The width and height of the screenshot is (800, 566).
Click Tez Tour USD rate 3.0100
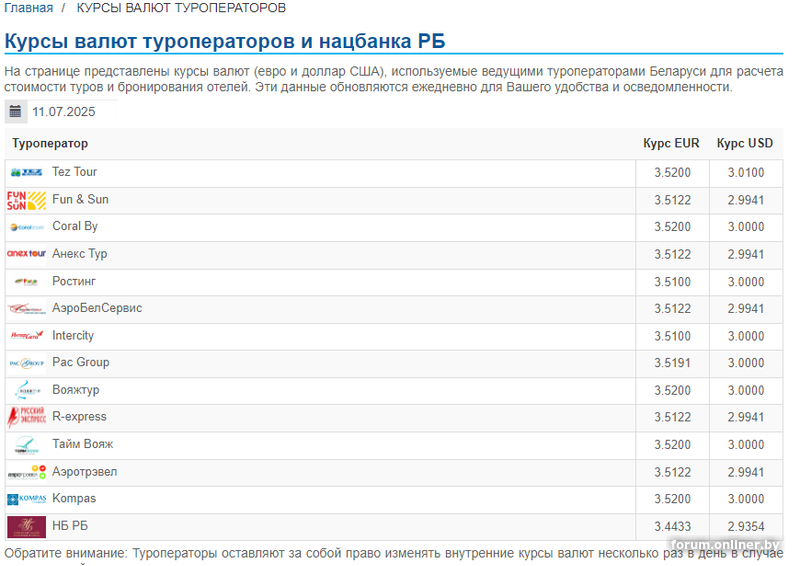746,173
